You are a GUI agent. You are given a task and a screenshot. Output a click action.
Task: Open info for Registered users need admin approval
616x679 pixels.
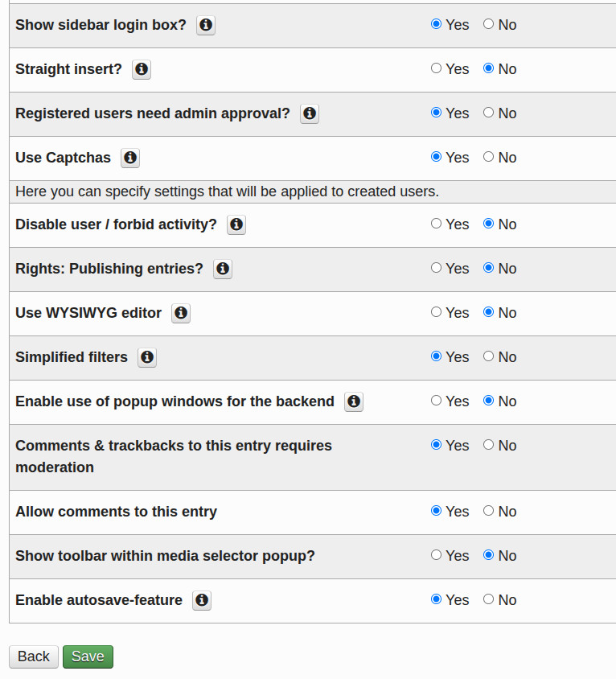point(310,113)
